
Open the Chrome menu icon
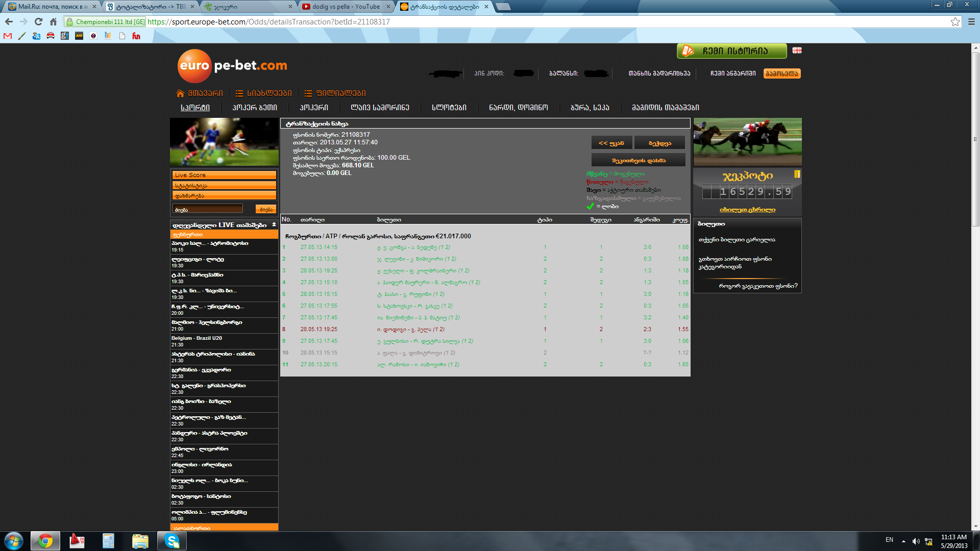[971, 21]
